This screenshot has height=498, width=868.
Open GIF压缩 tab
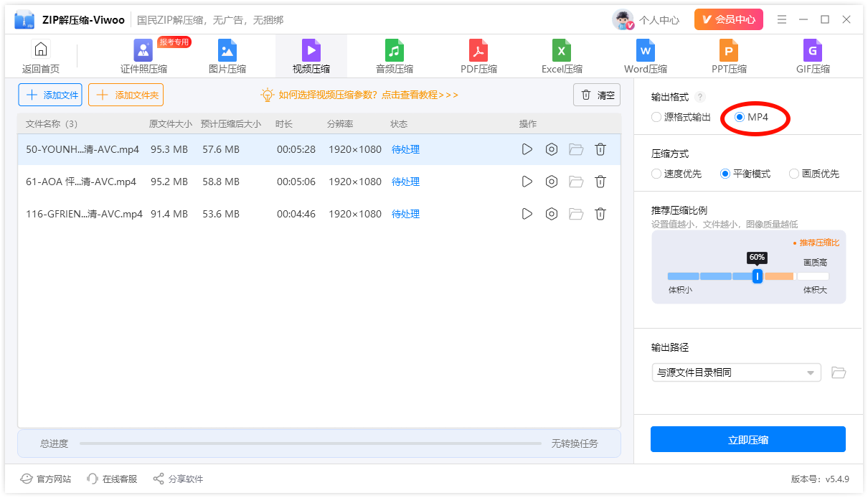[x=813, y=57]
